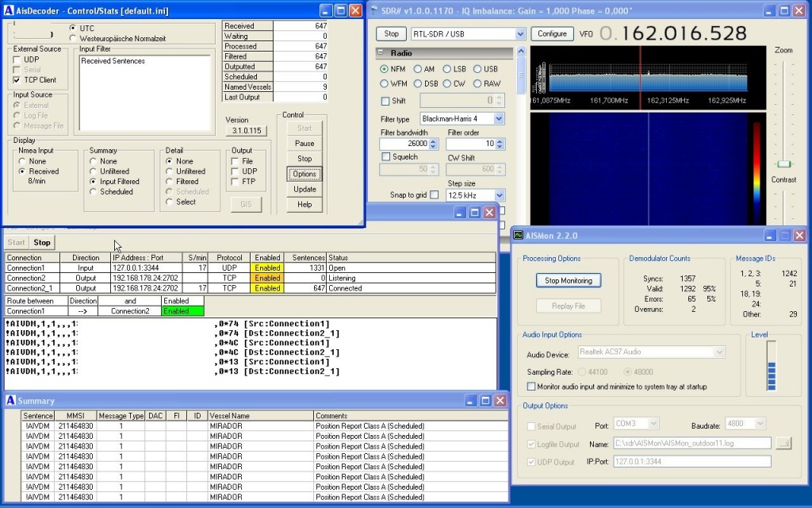The image size is (812, 508).
Task: Click the AisDecoder title bar app icon
Action: pos(10,10)
